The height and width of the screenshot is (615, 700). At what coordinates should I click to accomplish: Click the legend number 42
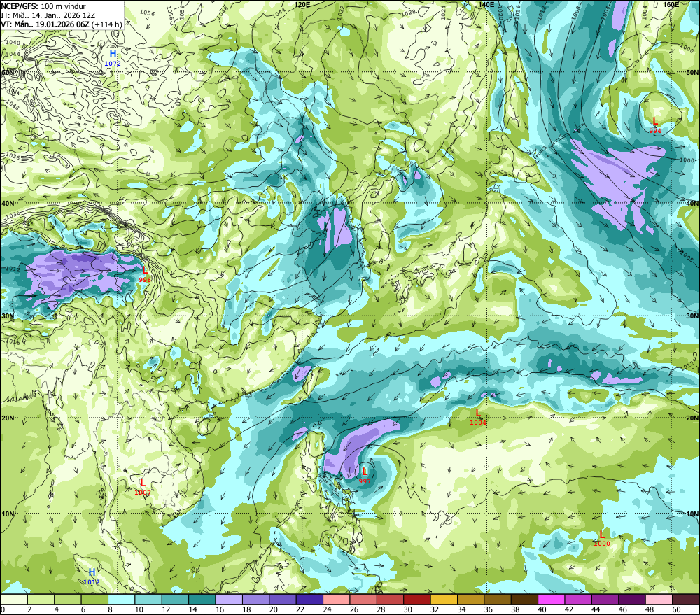pyautogui.click(x=568, y=609)
